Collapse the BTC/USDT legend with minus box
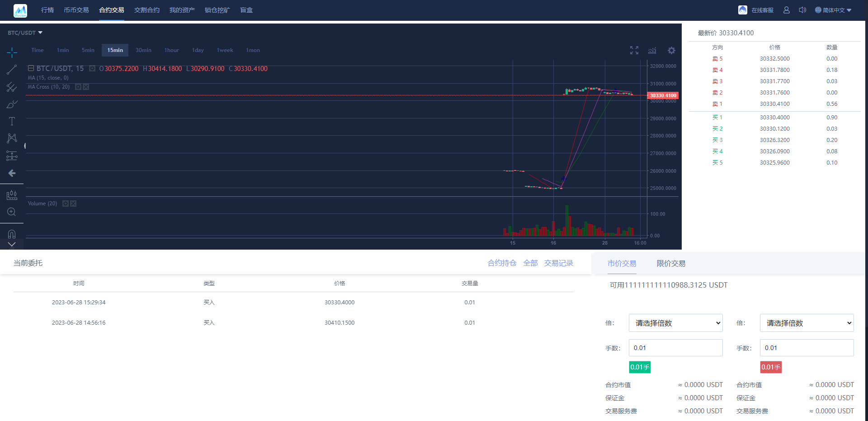 (x=31, y=68)
